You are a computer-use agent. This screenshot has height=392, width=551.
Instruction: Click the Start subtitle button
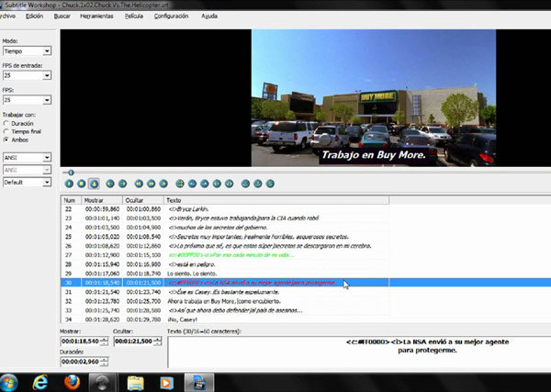coord(217,184)
